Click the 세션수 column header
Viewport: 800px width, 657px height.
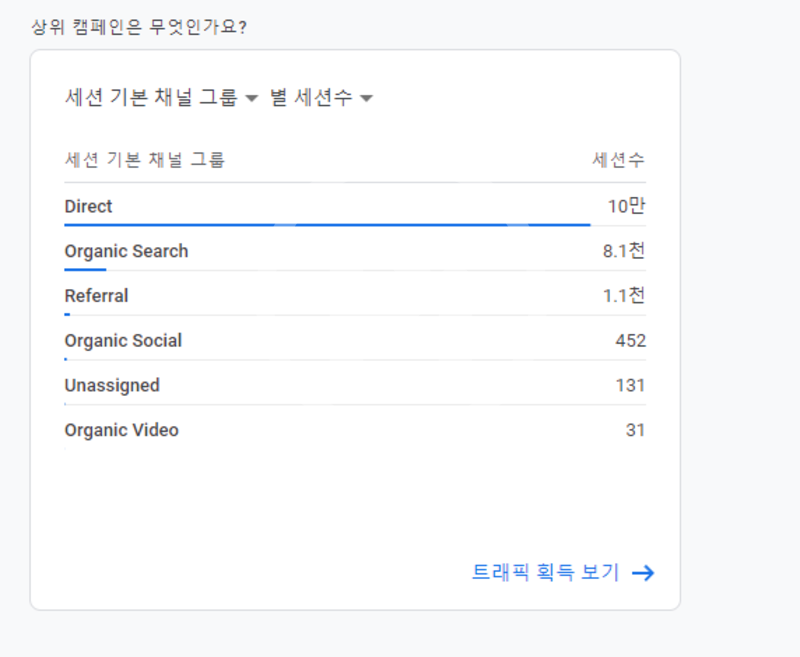coord(618,160)
